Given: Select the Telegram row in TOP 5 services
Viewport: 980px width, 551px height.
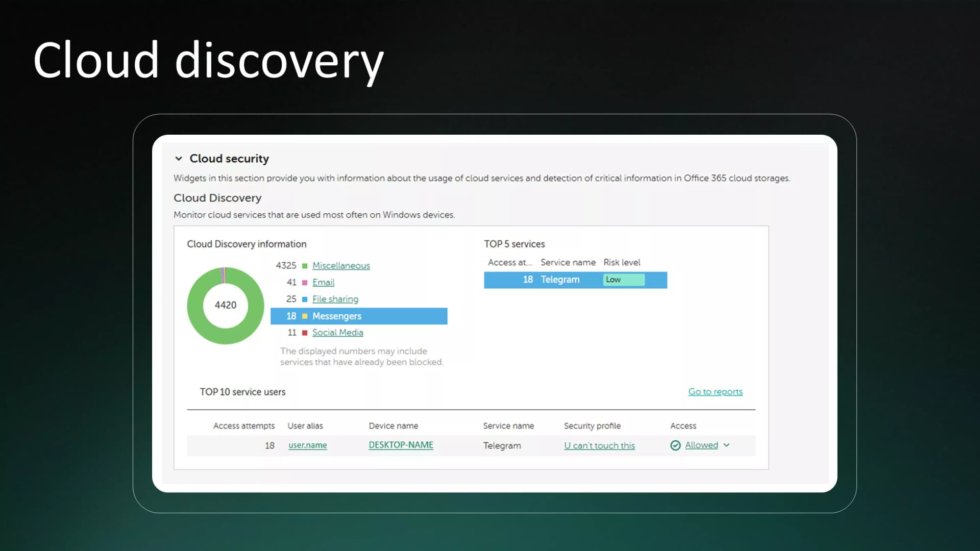Looking at the screenshot, I should pyautogui.click(x=575, y=280).
